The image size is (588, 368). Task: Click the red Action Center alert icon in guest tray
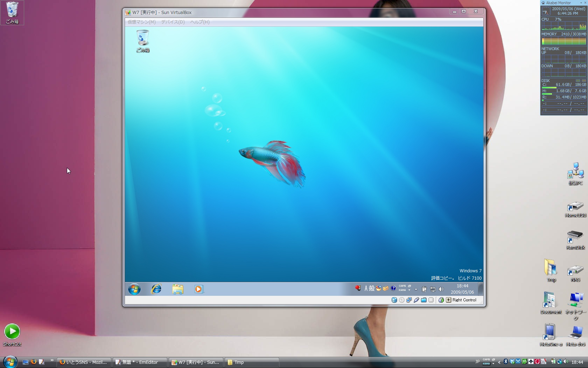358,288
